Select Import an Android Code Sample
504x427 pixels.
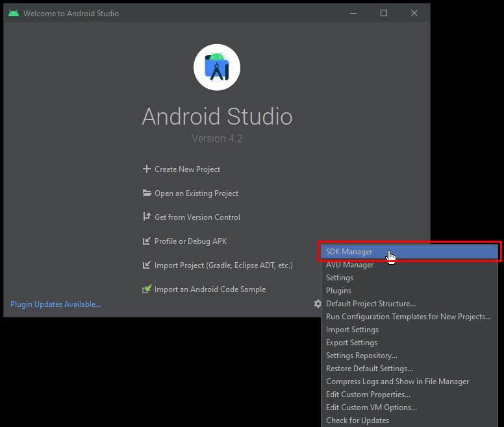pyautogui.click(x=210, y=289)
